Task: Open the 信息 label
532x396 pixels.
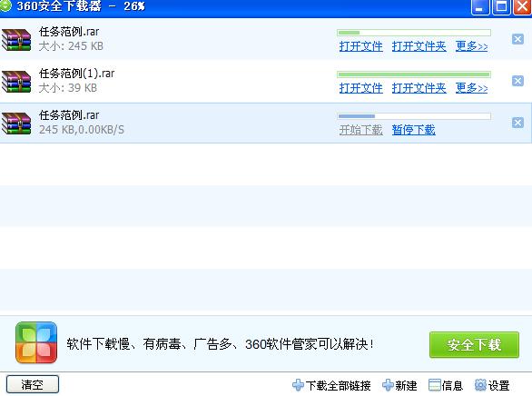Action: 452,385
